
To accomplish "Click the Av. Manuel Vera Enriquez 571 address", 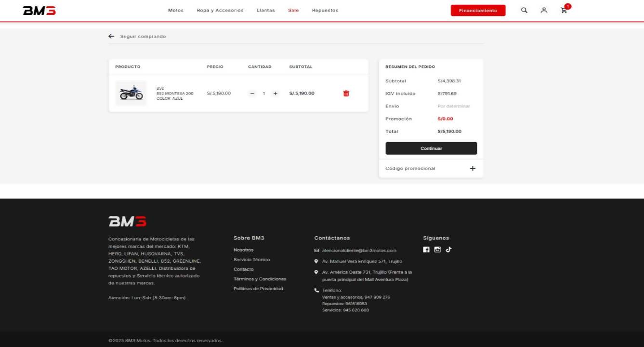I will 362,261.
